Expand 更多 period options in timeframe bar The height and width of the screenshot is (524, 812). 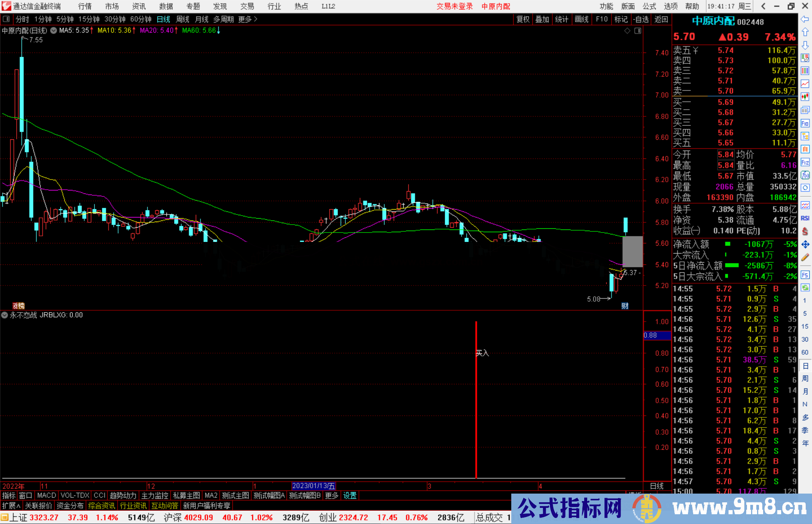pyautogui.click(x=248, y=19)
